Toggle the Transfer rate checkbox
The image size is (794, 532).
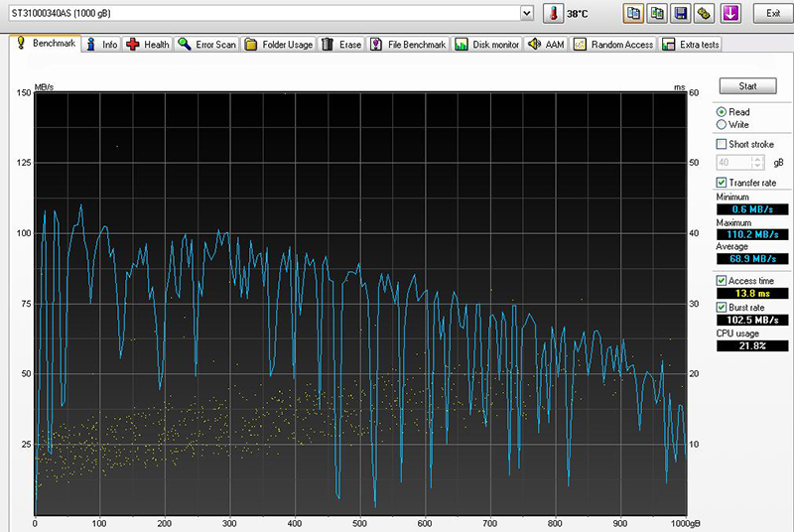722,183
